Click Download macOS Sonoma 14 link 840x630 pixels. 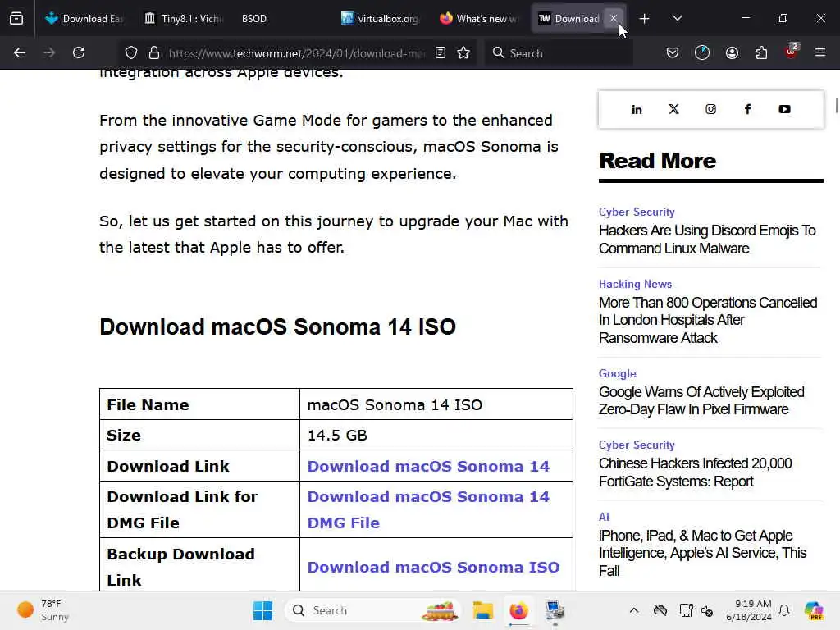(428, 466)
